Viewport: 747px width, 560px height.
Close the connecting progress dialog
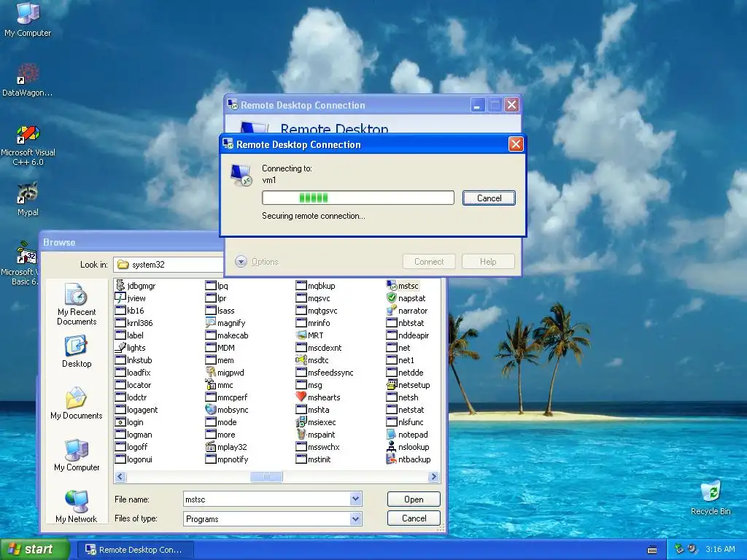point(516,144)
